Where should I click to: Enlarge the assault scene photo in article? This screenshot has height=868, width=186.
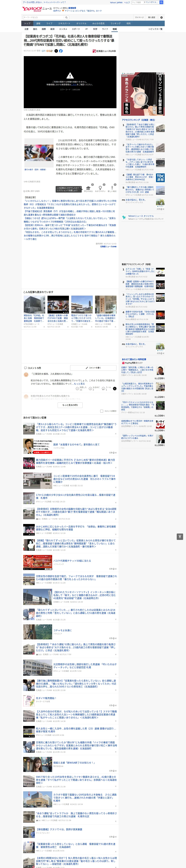(x=39, y=153)
